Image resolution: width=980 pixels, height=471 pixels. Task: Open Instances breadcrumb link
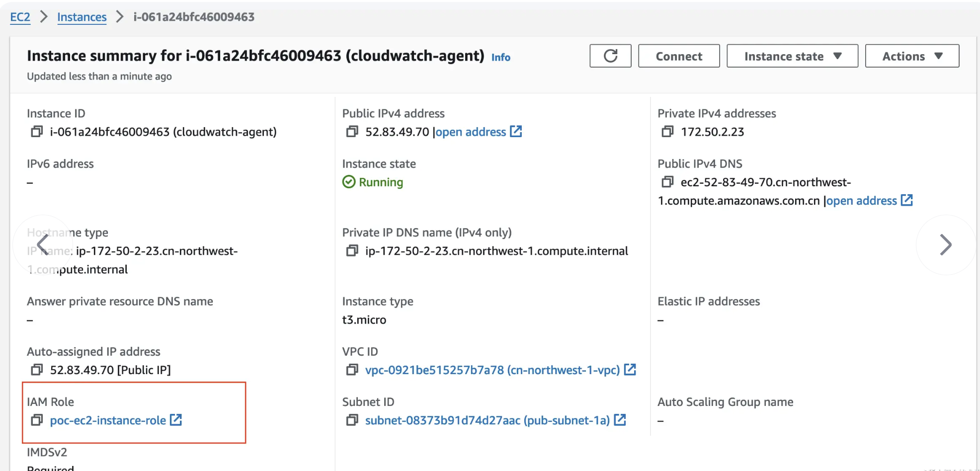pos(82,17)
